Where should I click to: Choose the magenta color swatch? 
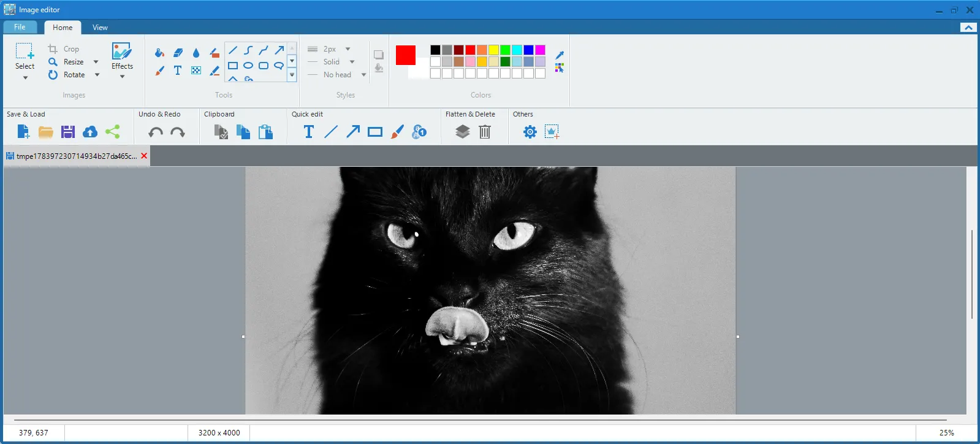pos(540,50)
